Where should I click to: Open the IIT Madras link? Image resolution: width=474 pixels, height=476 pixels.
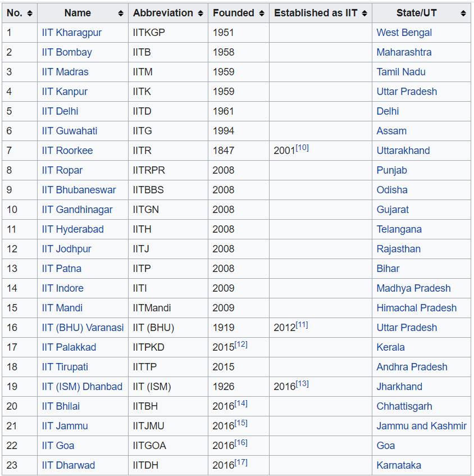65,72
